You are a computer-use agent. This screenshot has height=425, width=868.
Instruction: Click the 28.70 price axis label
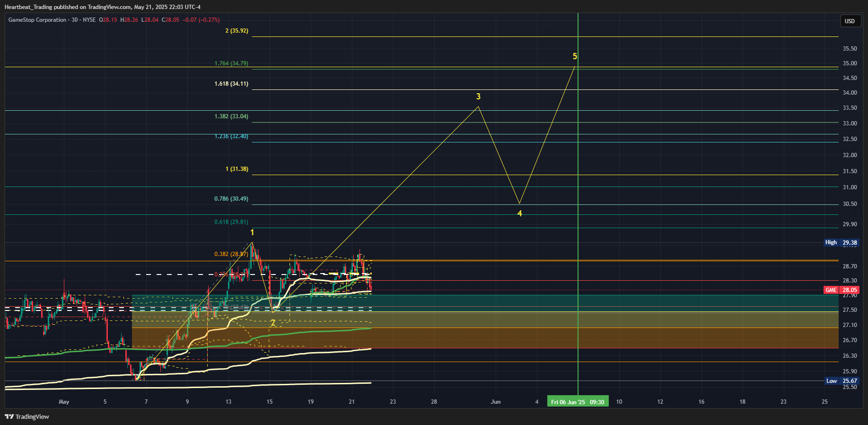point(850,266)
